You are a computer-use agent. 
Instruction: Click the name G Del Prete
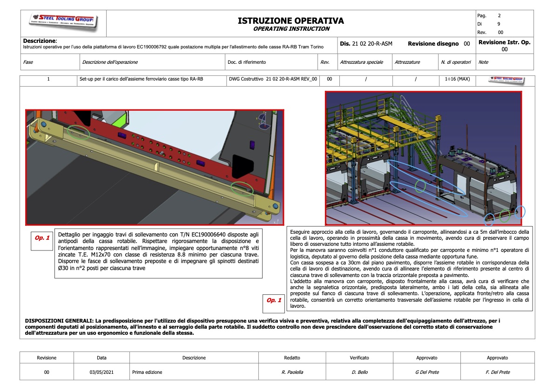pyautogui.click(x=427, y=372)
